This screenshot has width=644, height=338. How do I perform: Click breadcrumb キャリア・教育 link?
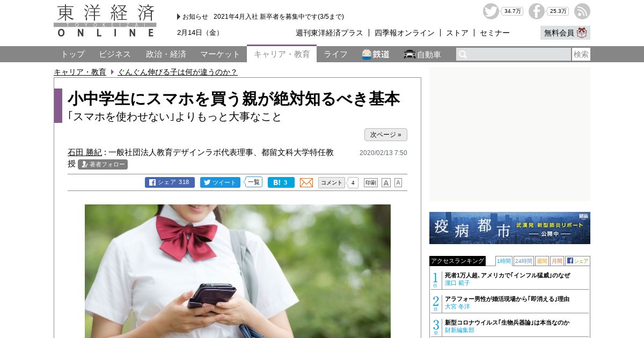(80, 72)
